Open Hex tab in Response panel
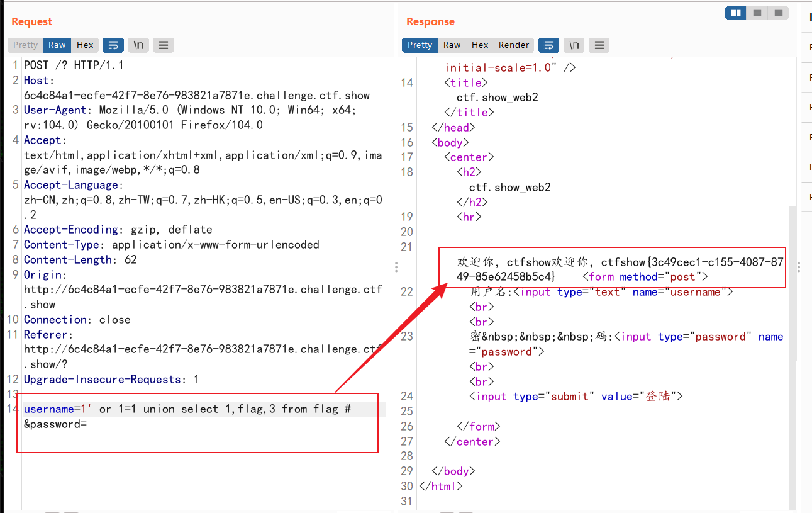 480,45
